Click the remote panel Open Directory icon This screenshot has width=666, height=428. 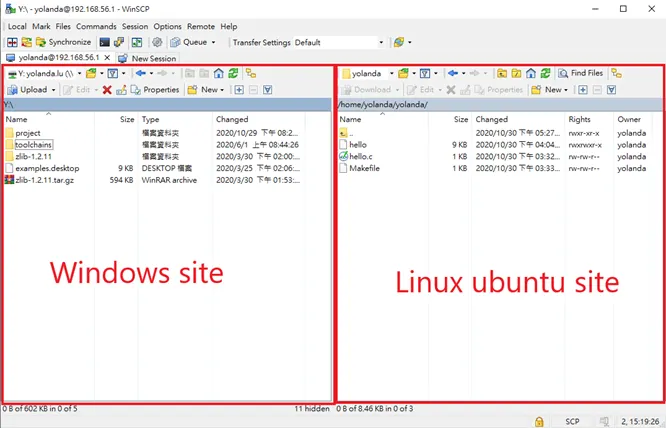403,73
